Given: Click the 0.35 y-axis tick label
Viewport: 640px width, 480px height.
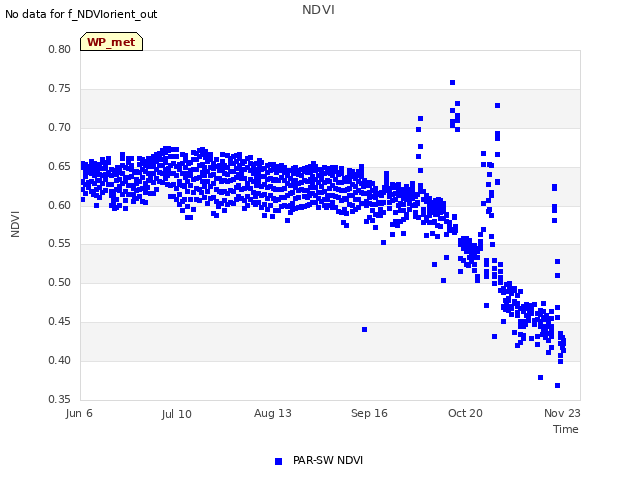Looking at the screenshot, I should [60, 399].
